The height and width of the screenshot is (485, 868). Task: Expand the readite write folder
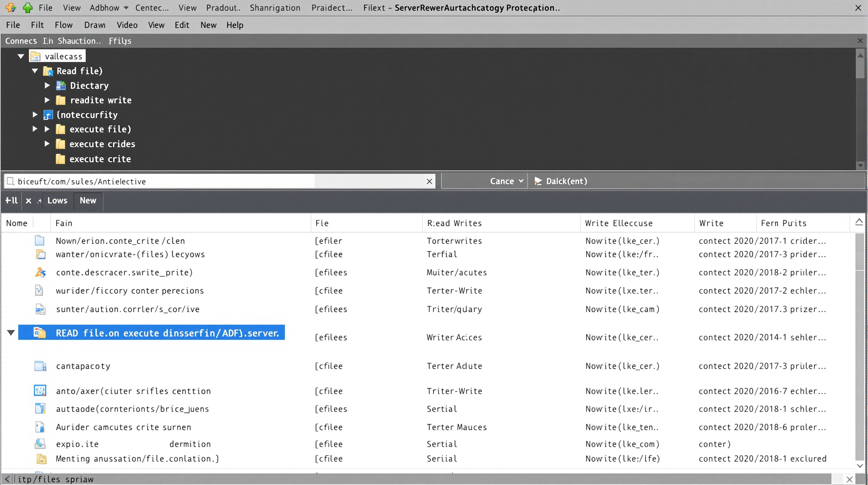47,100
